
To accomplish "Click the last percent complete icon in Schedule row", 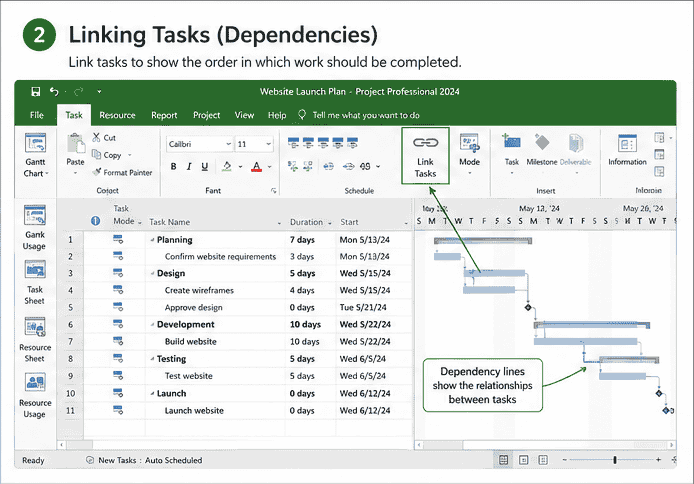I will pos(353,143).
